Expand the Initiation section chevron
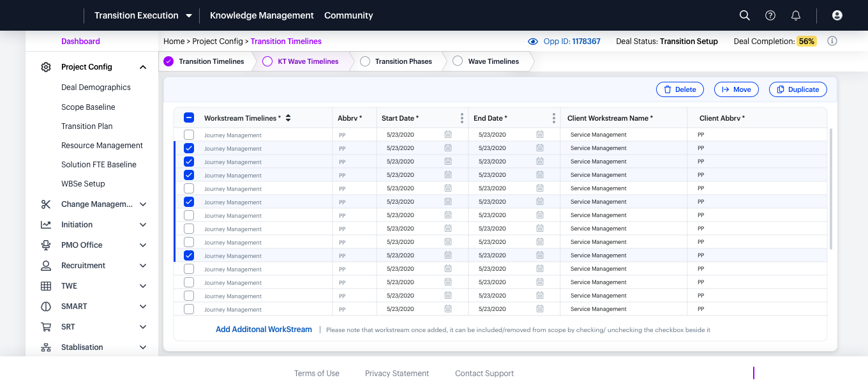868x387 pixels. tap(143, 225)
